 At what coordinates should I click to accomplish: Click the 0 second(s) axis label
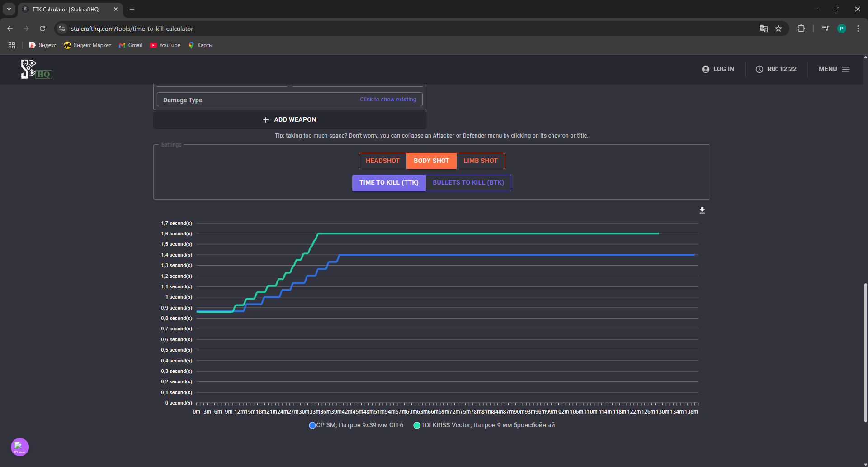click(179, 403)
